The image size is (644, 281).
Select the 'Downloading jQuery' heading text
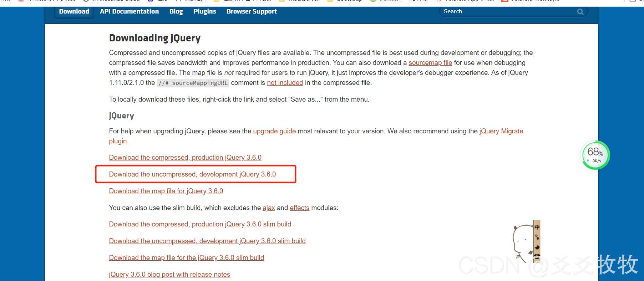coord(155,38)
